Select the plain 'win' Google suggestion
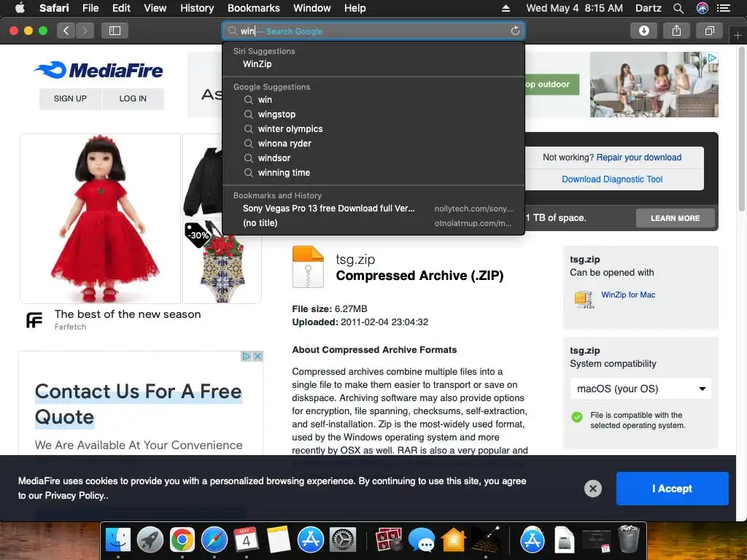 coord(373,99)
